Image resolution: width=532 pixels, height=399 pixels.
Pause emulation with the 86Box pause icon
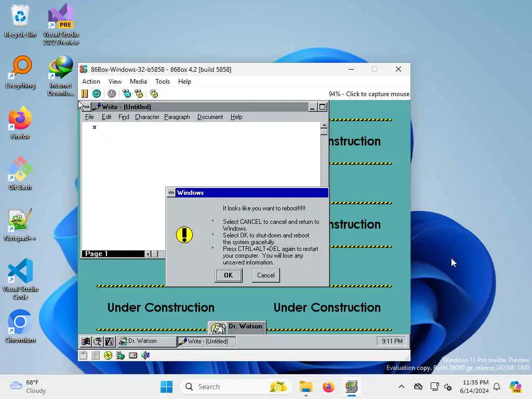point(85,94)
